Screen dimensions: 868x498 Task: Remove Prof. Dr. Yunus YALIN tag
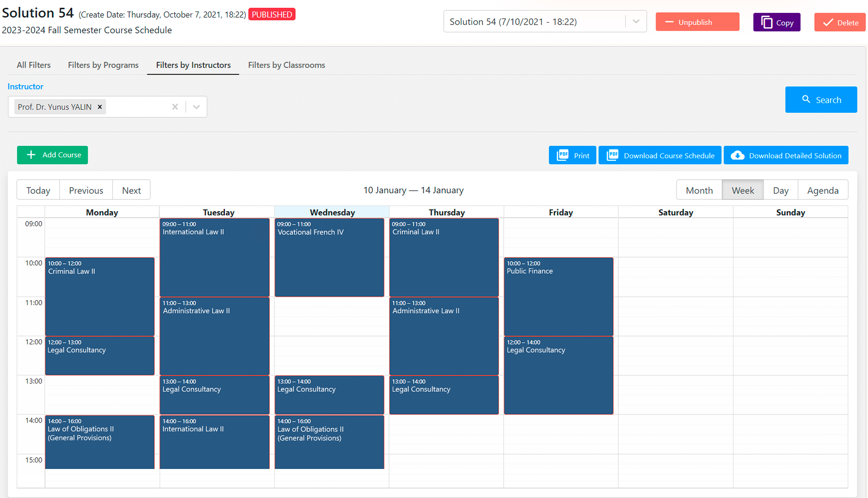(x=100, y=107)
